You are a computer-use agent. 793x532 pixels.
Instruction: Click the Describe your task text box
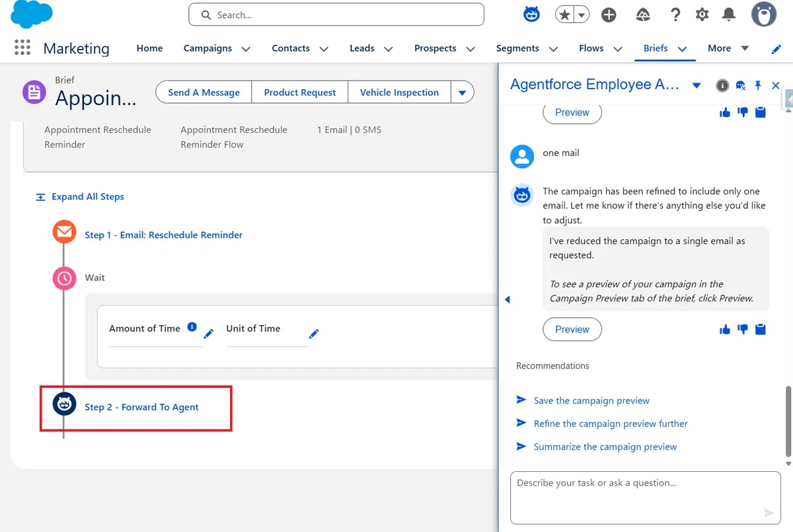pos(646,498)
